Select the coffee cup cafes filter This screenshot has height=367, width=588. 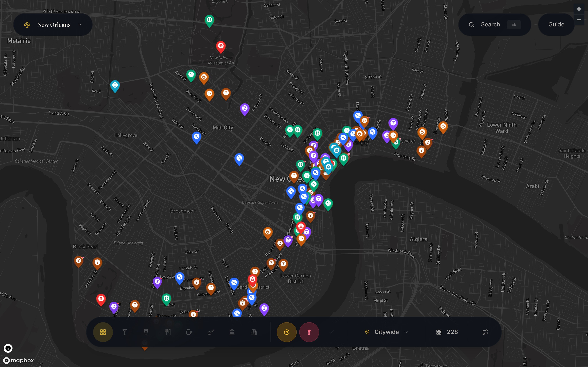pyautogui.click(x=189, y=332)
